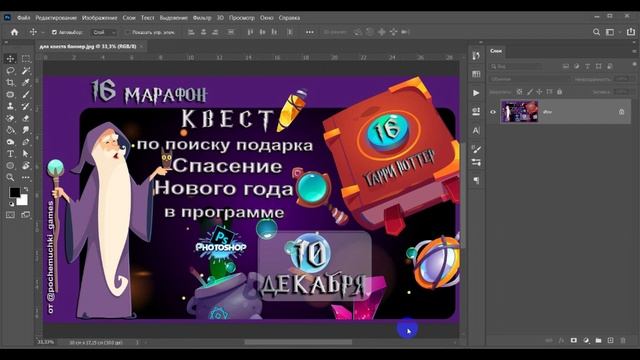
Task: Click the delete layer trash button
Action: point(623,340)
